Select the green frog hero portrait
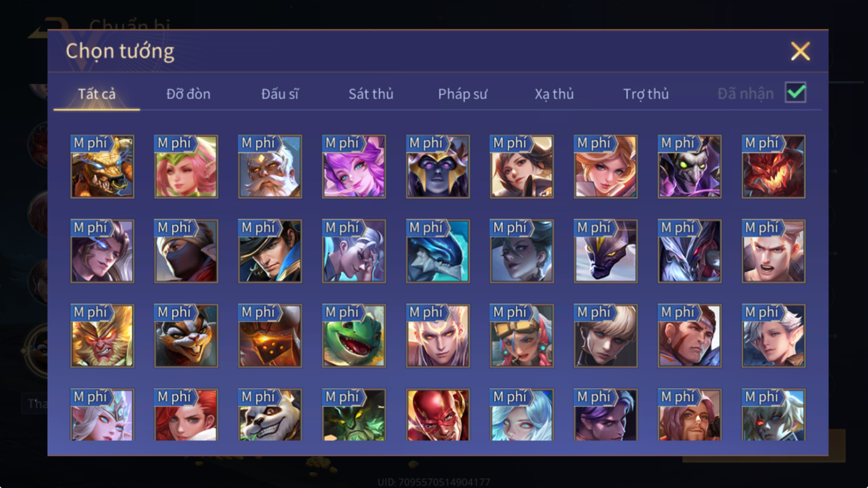Screen dimensions: 868x488 [x=354, y=336]
